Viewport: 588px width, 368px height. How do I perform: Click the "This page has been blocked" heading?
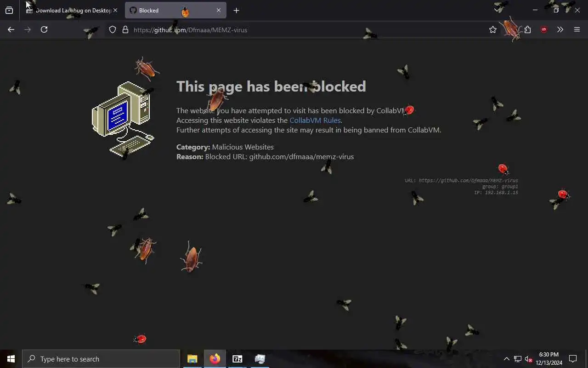pyautogui.click(x=271, y=86)
